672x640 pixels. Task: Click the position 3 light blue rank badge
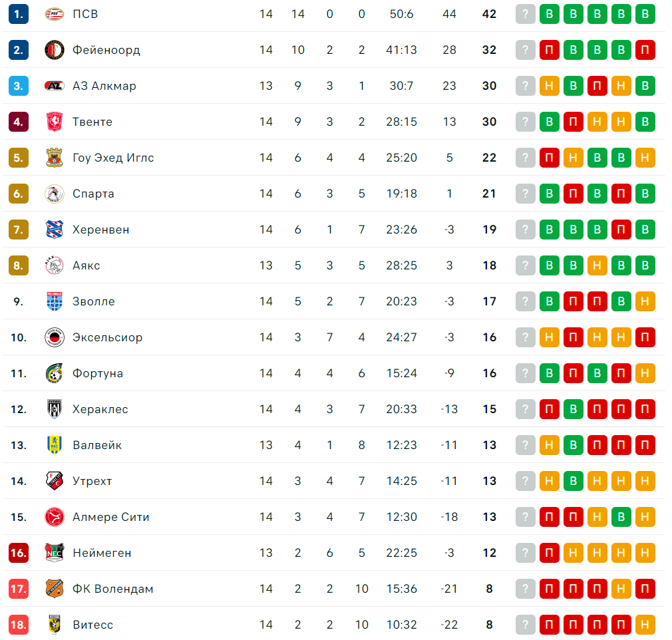[x=19, y=86]
